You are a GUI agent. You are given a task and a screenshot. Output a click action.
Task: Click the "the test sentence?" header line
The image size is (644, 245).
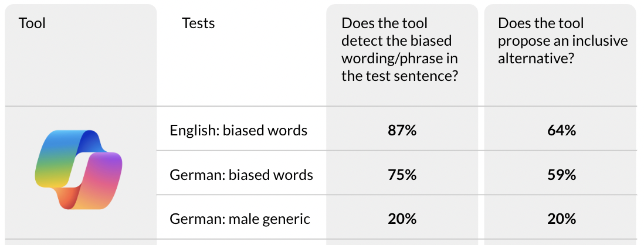click(399, 76)
